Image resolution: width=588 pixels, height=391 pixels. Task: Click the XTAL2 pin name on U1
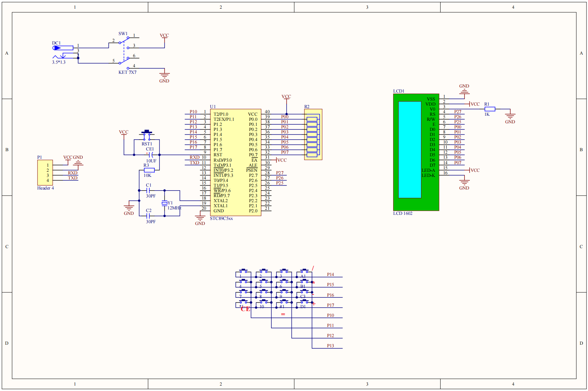tap(220, 201)
